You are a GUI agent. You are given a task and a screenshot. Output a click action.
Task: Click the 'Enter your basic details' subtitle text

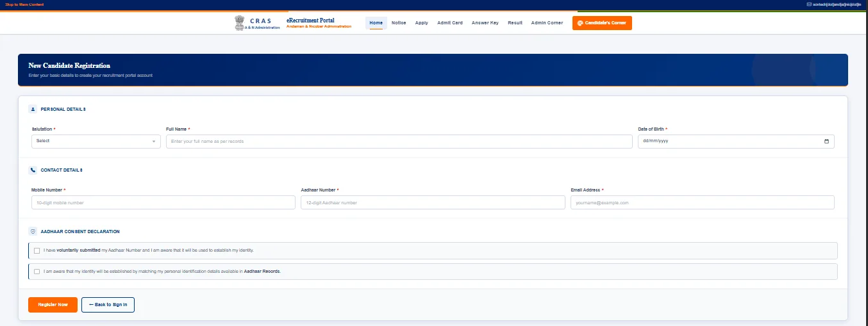pos(90,76)
